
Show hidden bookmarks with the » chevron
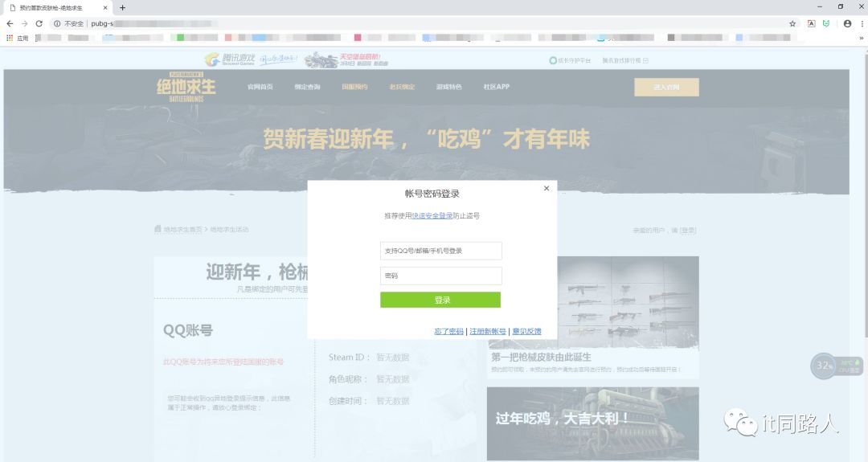click(x=861, y=39)
